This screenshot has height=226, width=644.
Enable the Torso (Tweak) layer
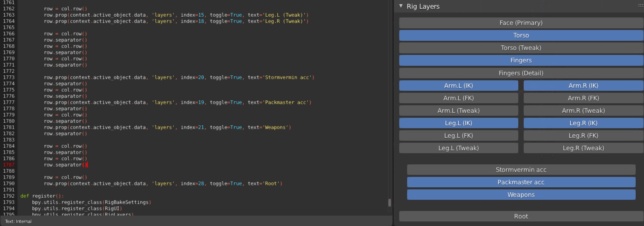(x=521, y=48)
